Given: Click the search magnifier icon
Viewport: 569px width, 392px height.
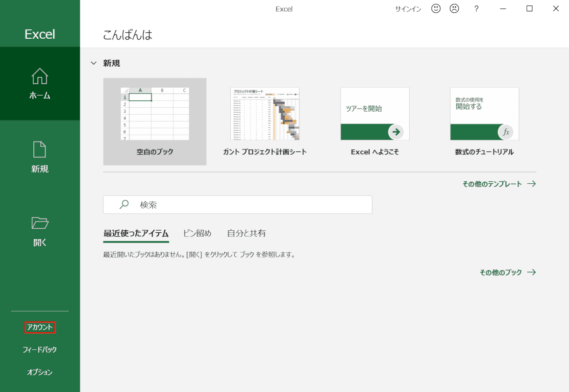Looking at the screenshot, I should pos(124,204).
